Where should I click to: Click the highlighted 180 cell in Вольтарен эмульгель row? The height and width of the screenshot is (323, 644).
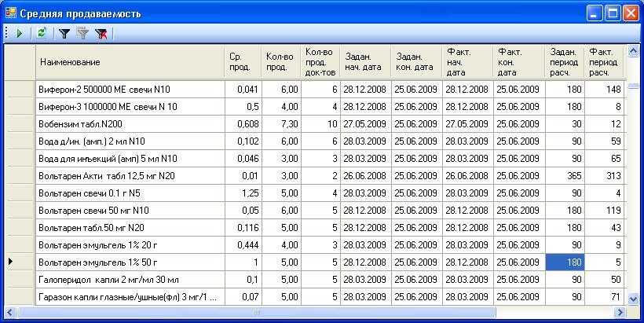pos(565,261)
